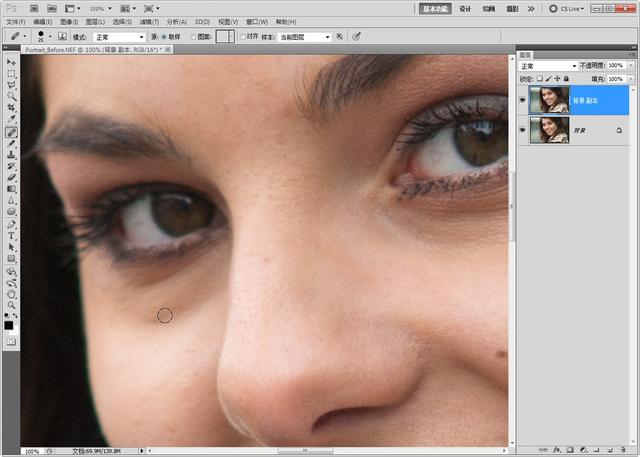Open the opacity slider arrow in Layers panel
This screenshot has width=640, height=457.
631,65
